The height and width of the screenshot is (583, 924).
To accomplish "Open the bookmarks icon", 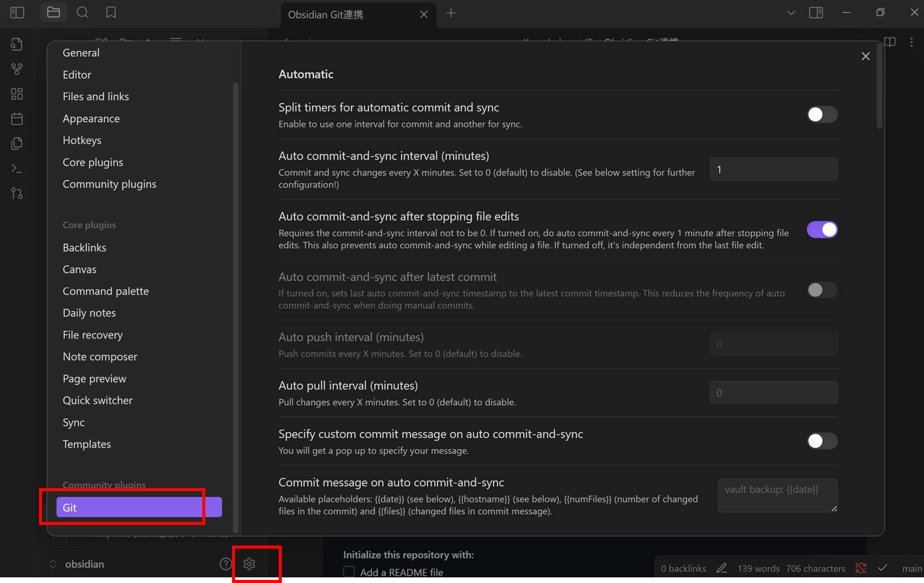I will [111, 13].
